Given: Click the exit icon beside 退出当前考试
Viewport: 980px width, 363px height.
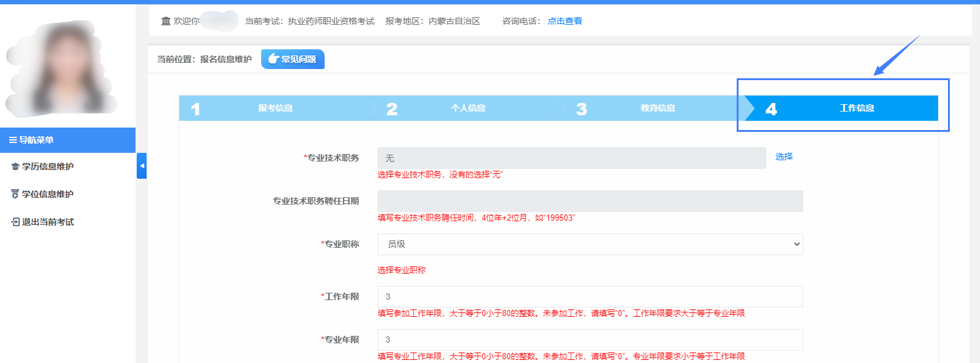Looking at the screenshot, I should [x=15, y=222].
